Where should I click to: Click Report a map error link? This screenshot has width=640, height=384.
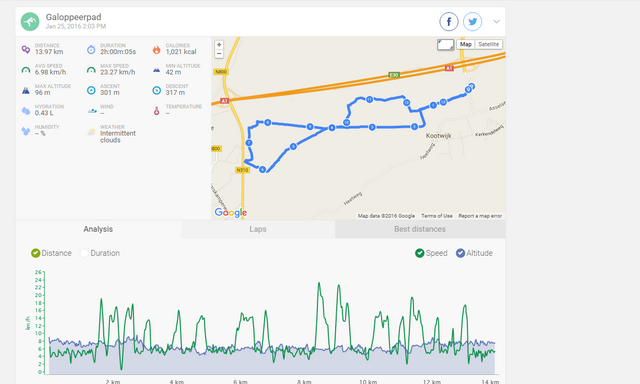click(x=480, y=216)
